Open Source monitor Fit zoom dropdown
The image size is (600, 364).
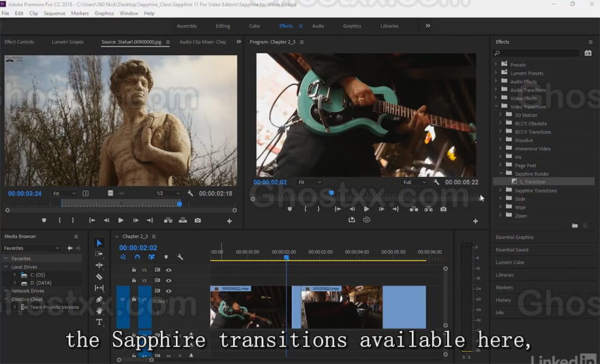coord(64,194)
